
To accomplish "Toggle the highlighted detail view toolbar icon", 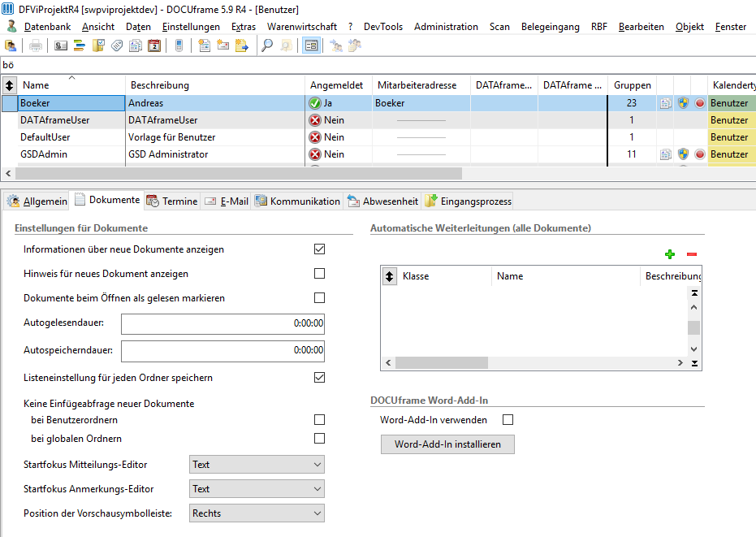I will click(x=312, y=45).
